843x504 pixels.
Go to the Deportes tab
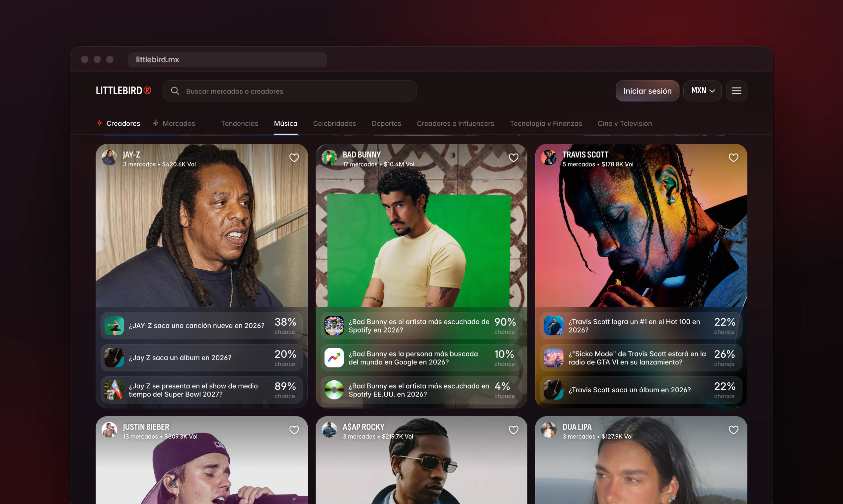[x=387, y=124]
